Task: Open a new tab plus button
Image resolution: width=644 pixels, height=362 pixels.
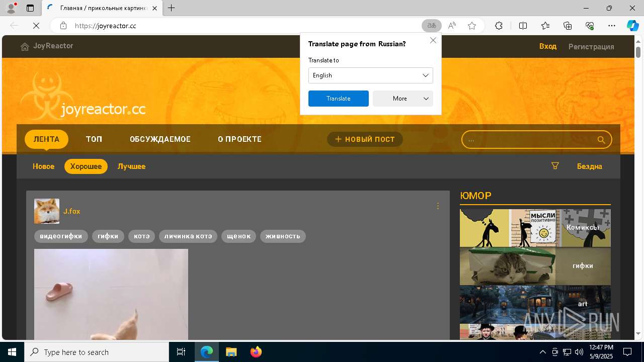Action: click(x=171, y=8)
